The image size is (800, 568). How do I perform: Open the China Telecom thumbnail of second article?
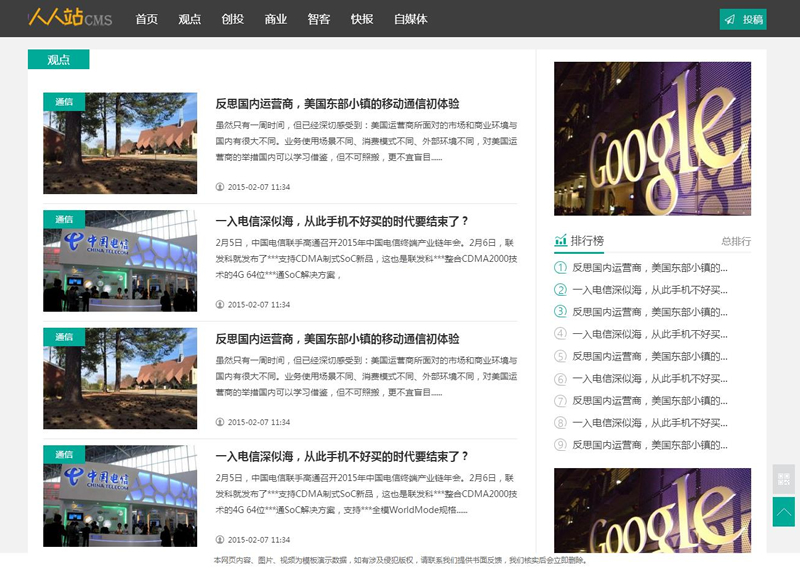point(120,261)
